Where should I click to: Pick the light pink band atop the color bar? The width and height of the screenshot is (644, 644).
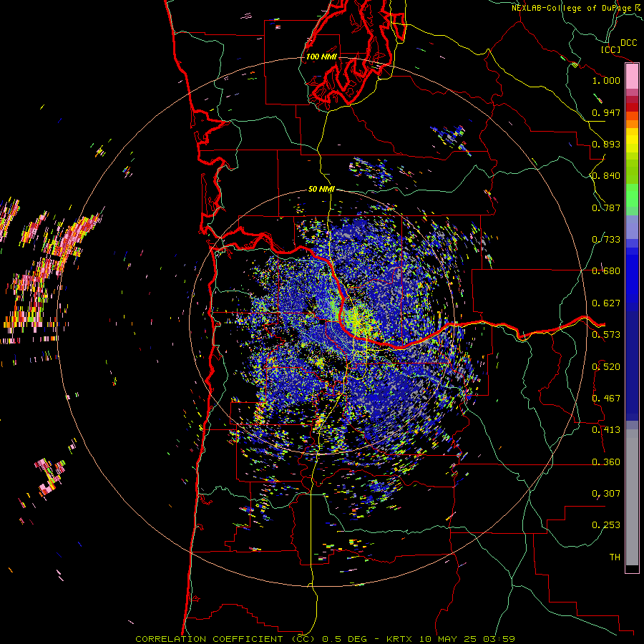click(632, 77)
